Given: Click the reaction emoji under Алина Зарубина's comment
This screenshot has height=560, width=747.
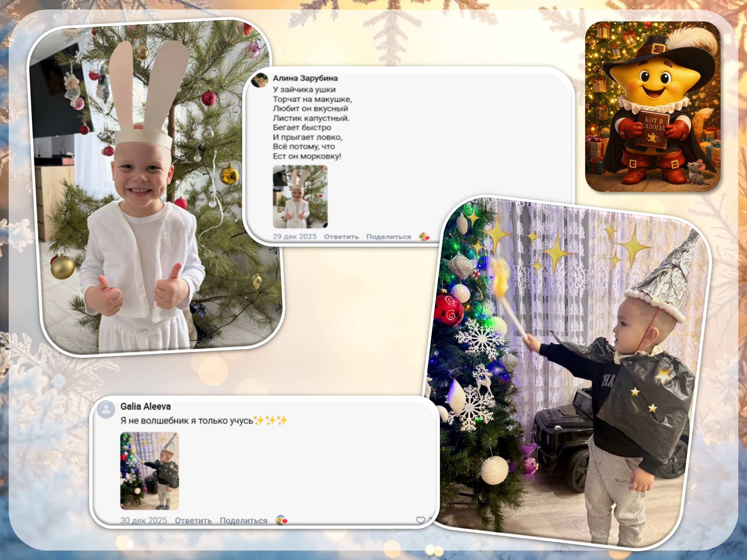Looking at the screenshot, I should click(424, 237).
